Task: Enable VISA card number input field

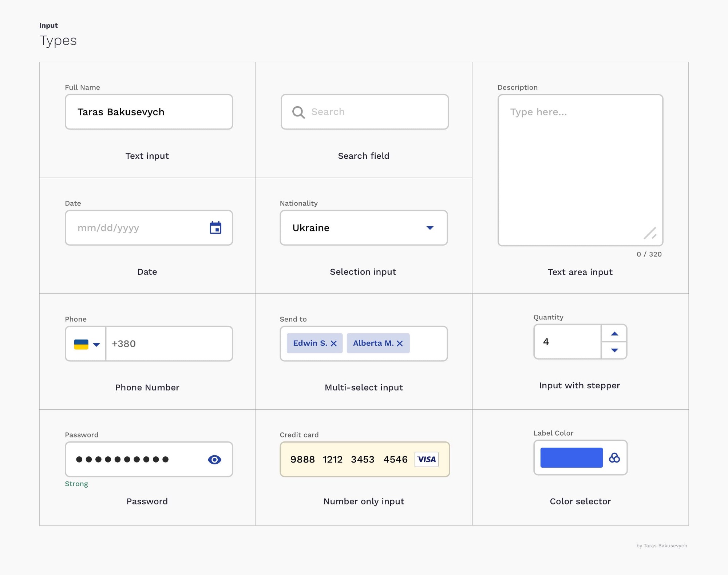Action: (x=363, y=459)
